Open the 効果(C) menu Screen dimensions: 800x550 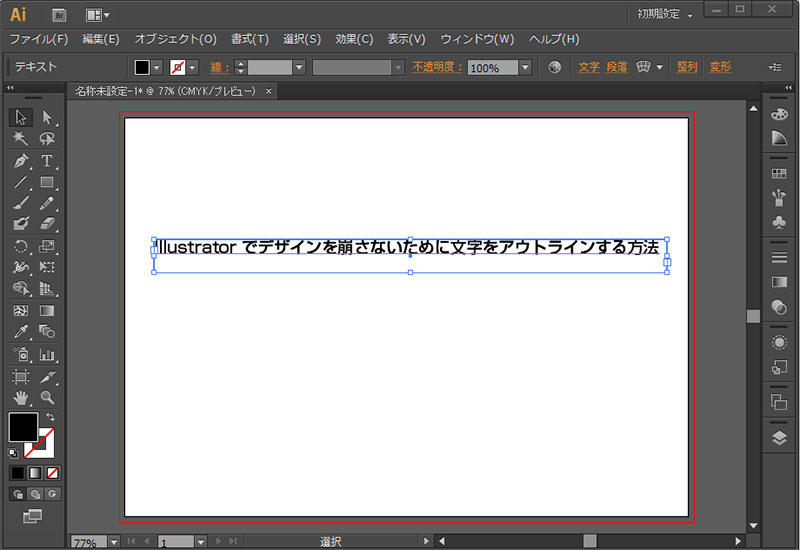coord(354,39)
